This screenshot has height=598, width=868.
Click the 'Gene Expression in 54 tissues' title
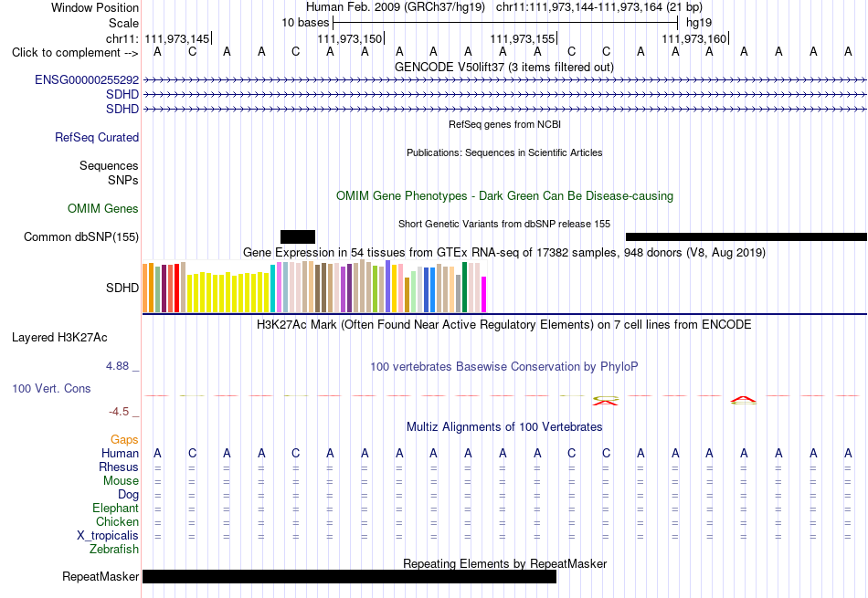(504, 253)
